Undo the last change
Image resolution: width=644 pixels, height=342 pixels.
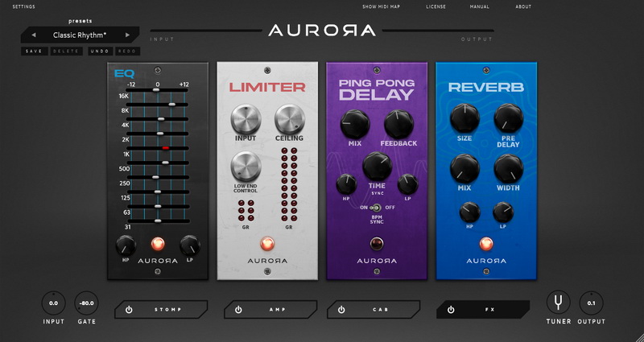click(100, 52)
